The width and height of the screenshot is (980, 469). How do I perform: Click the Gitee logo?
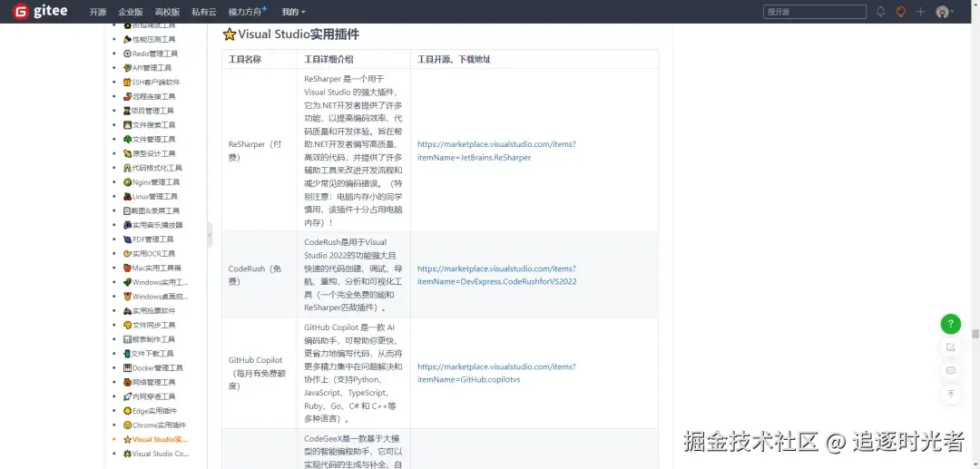click(40, 11)
